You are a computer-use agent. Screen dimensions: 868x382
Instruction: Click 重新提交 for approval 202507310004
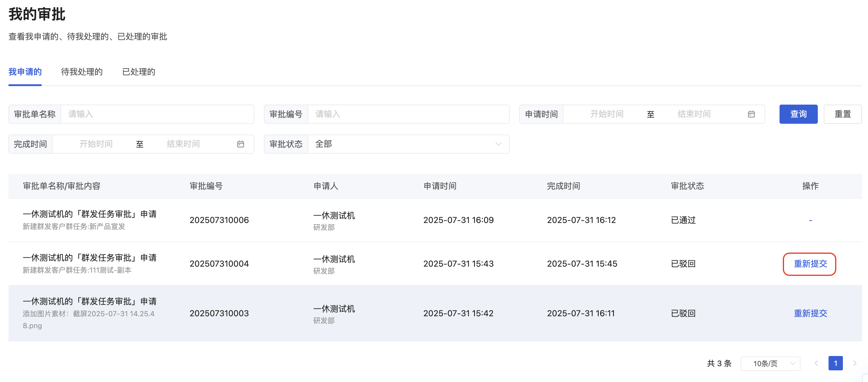[x=810, y=264]
